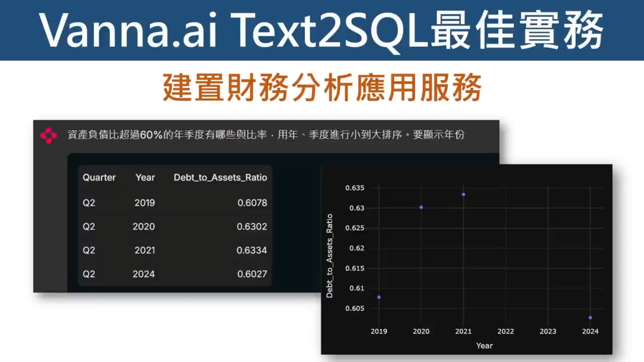Click the Q2 cell in the 2020 row

pyautogui.click(x=89, y=227)
